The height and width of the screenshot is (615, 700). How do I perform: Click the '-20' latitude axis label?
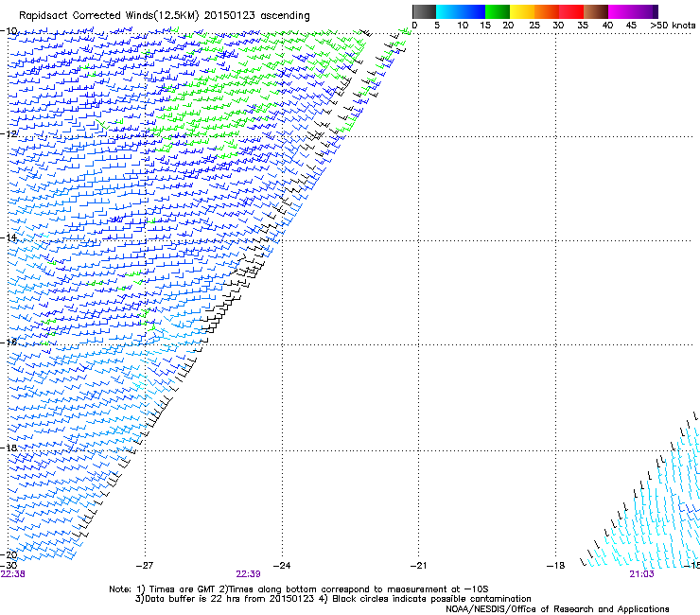click(x=9, y=554)
